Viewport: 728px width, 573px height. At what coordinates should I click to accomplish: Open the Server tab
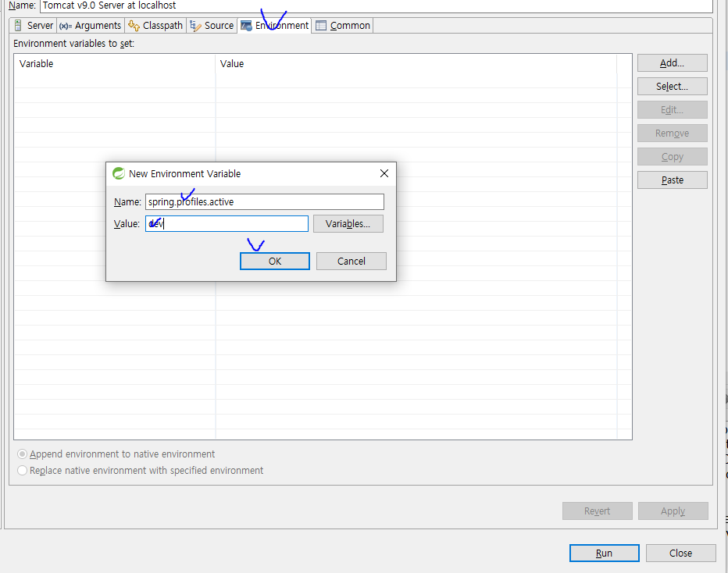point(33,26)
